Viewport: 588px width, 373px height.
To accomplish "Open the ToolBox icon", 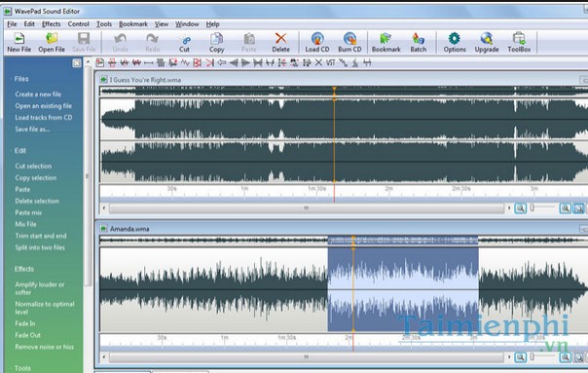I will pyautogui.click(x=519, y=42).
